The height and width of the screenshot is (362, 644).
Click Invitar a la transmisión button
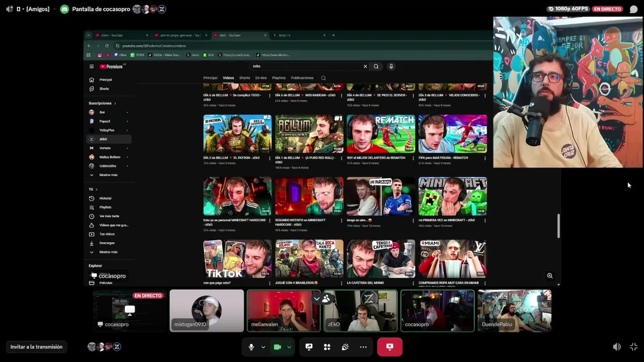click(x=36, y=347)
